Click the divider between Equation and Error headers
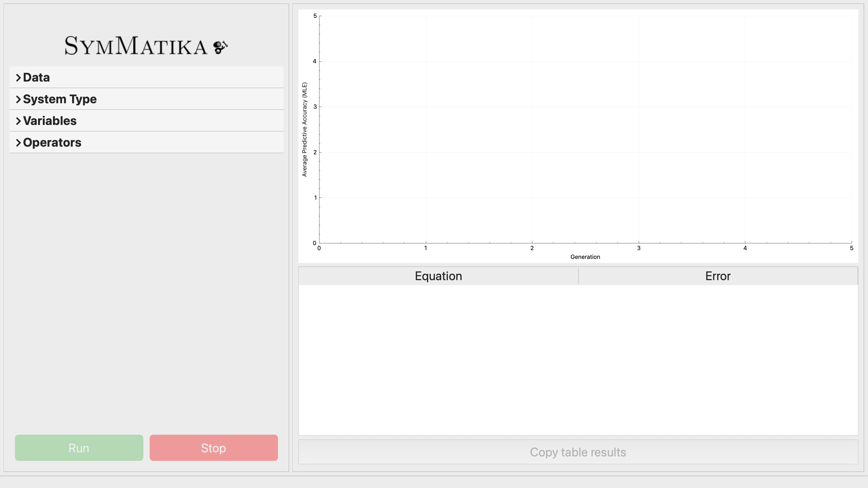868x488 pixels. (x=578, y=276)
